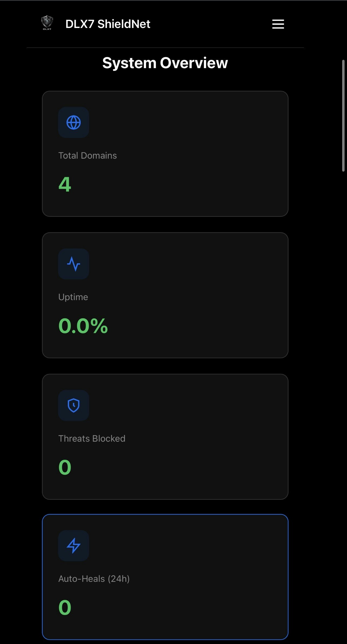347x644 pixels.
Task: Open the hamburger navigation menu
Action: (x=278, y=24)
